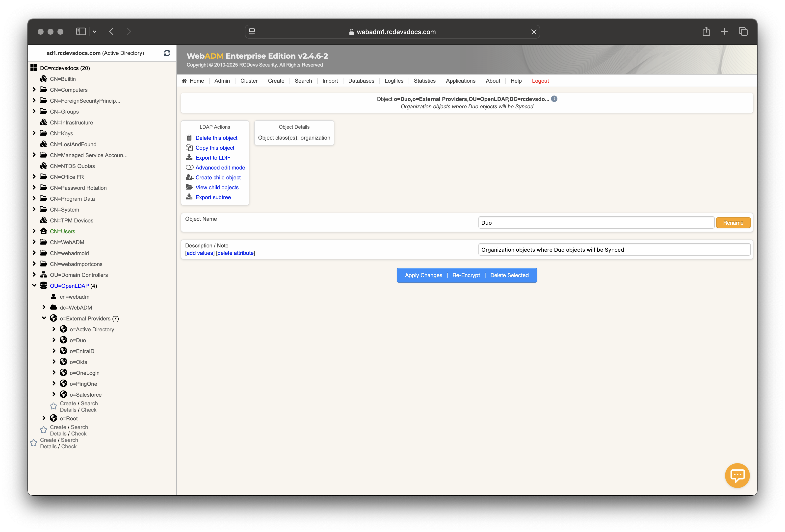The width and height of the screenshot is (785, 532).
Task: Click Apply Changes
Action: pyautogui.click(x=423, y=275)
